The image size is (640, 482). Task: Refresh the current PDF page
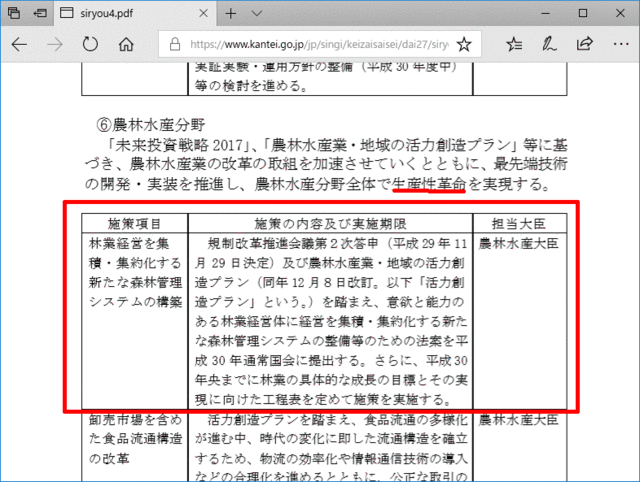pos(90,45)
